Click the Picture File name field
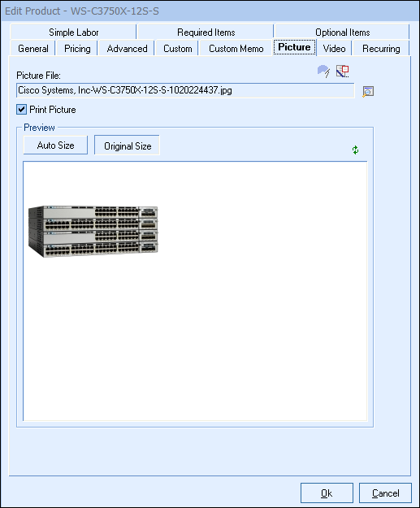Viewport: 420px width, 508px height. 185,90
